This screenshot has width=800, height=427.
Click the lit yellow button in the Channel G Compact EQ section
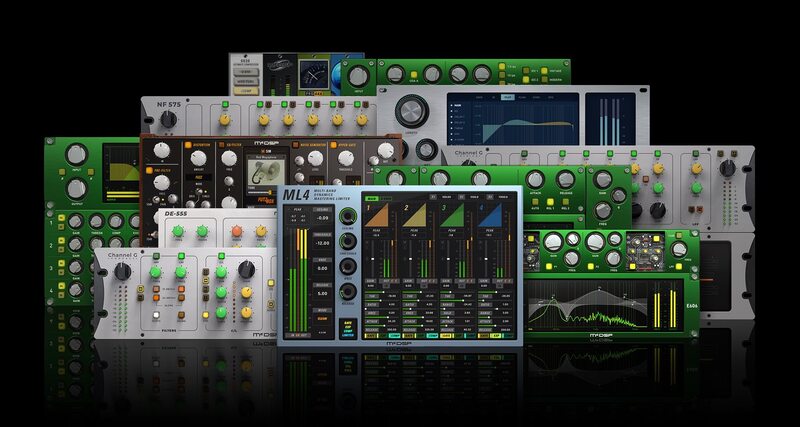click(206, 315)
